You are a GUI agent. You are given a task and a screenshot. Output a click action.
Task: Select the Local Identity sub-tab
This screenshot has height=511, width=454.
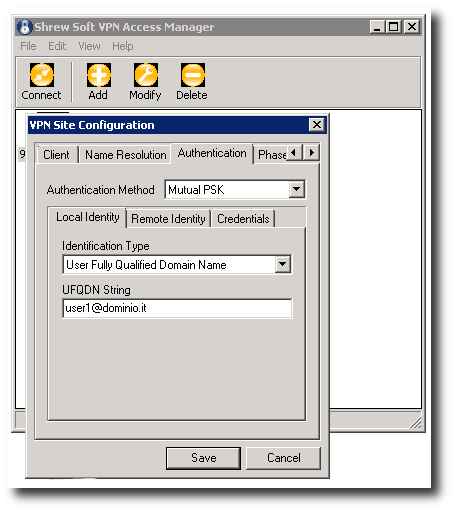coord(88,217)
